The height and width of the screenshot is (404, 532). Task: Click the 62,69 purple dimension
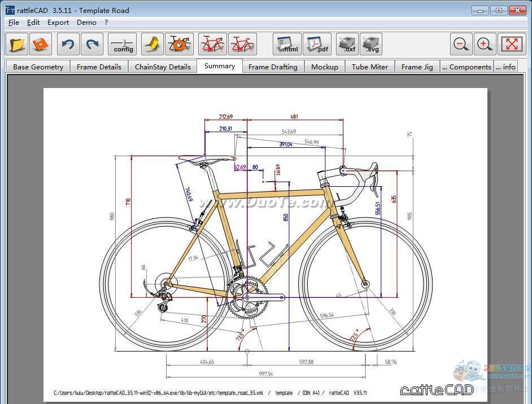coord(240,167)
